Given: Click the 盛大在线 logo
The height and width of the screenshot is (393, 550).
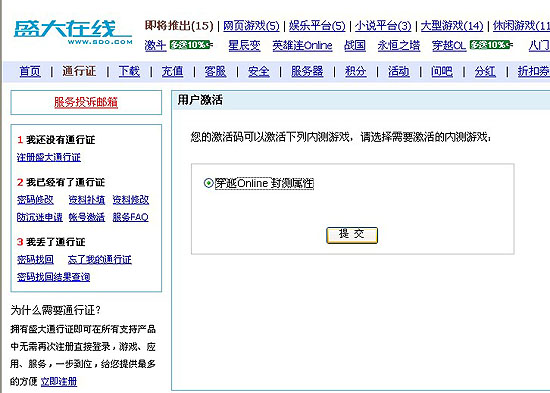Looking at the screenshot, I should 73,32.
